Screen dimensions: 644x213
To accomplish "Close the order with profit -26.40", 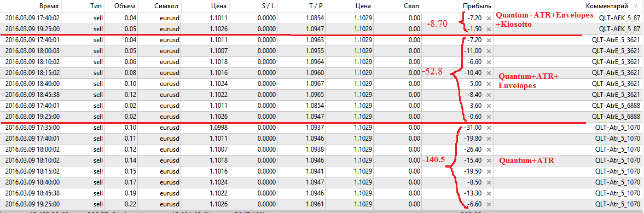I will point(489,149).
